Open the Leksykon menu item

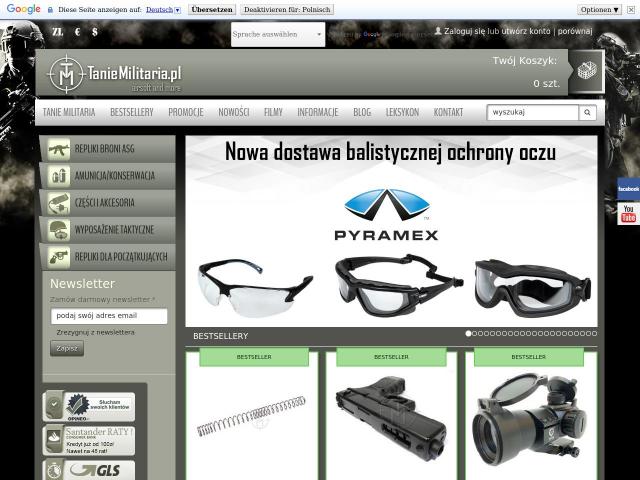coord(402,112)
